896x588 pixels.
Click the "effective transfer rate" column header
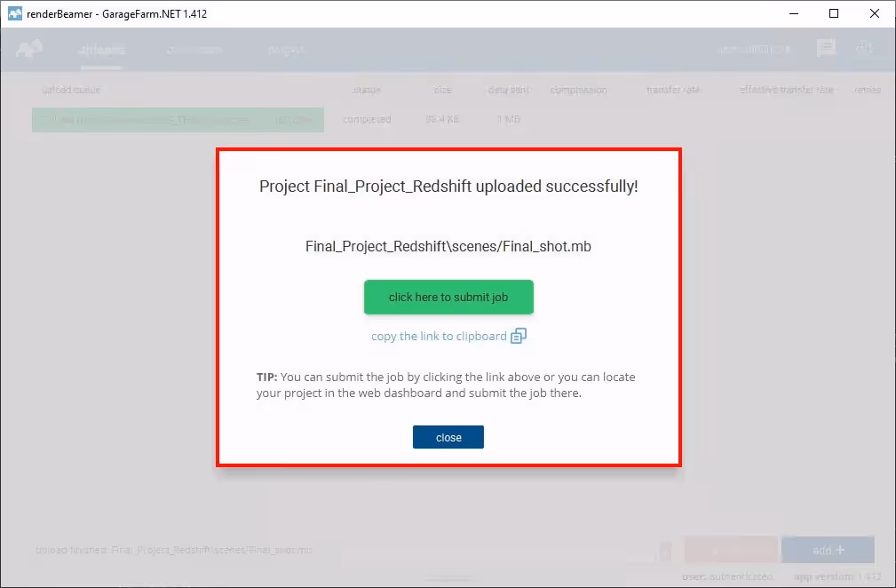tap(786, 90)
